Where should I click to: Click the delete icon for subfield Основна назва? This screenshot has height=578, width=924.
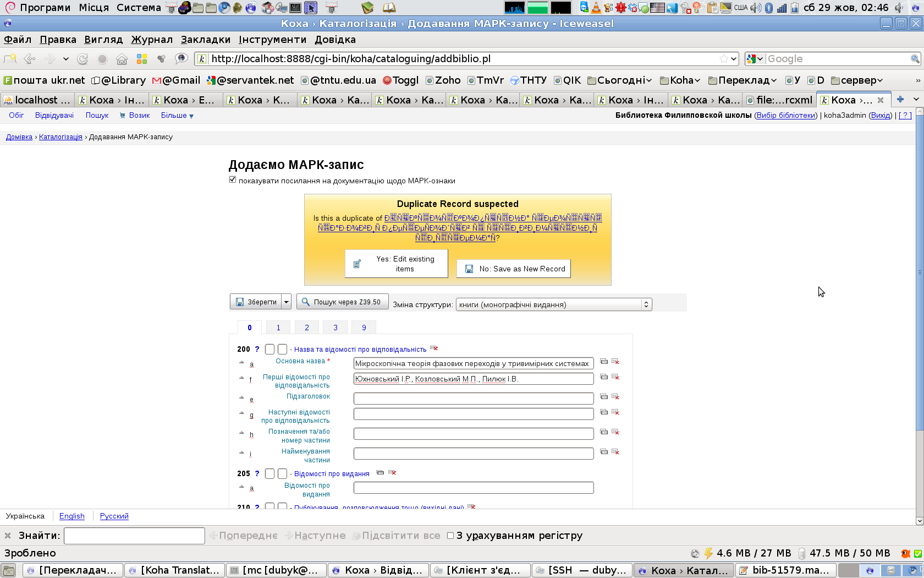click(x=615, y=362)
